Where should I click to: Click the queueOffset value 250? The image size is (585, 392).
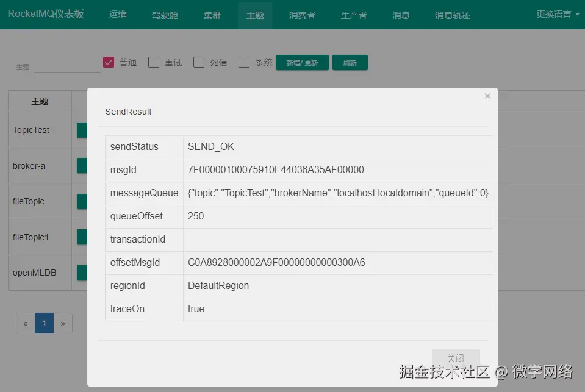tap(196, 216)
